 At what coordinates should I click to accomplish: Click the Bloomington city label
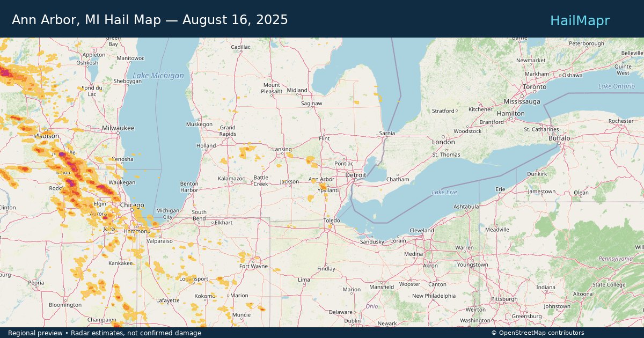(x=65, y=305)
